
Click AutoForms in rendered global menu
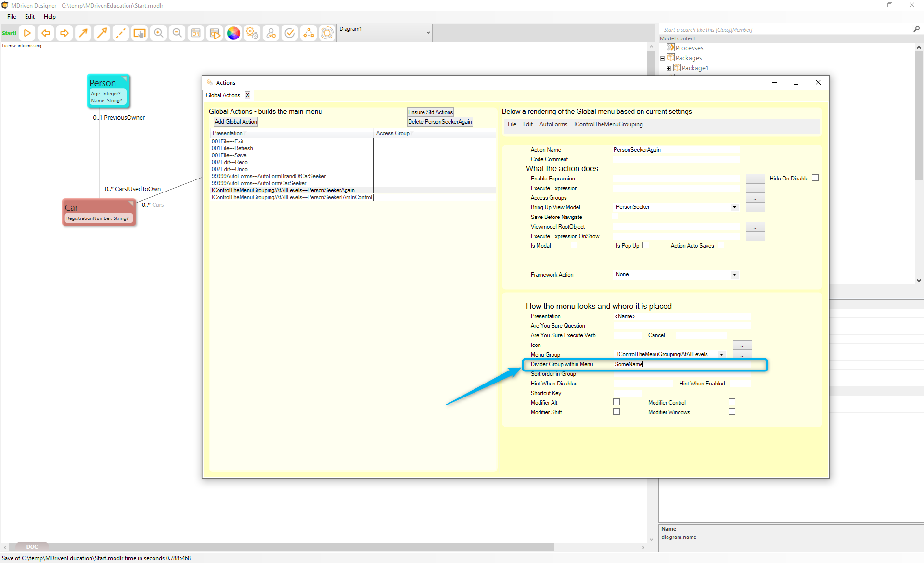click(x=553, y=124)
